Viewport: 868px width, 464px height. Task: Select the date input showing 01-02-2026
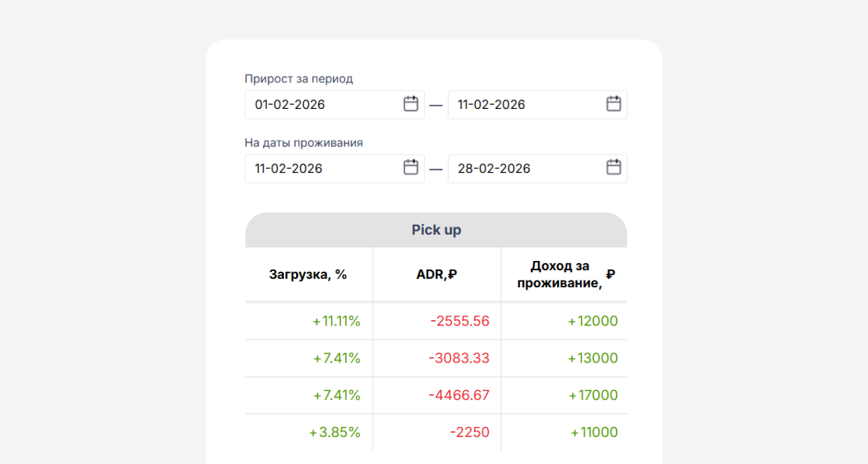click(316, 104)
